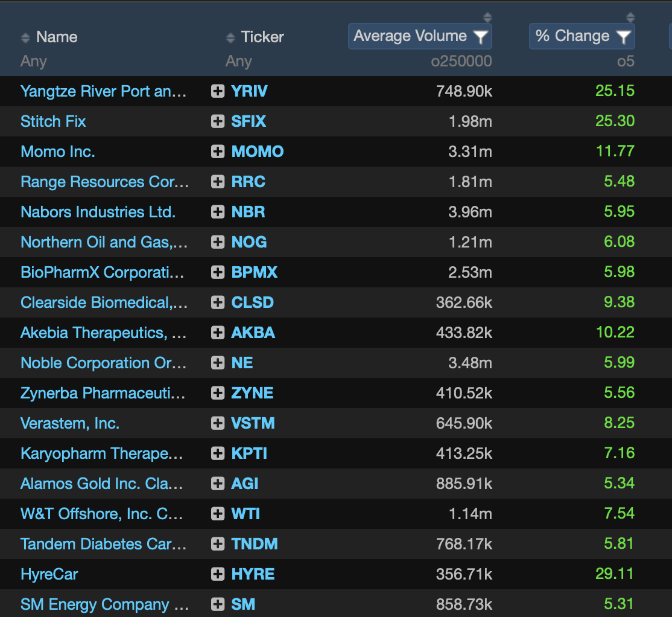Screen dimensions: 672x617
Task: Click the plus icon next to SM ticker
Action: [x=218, y=604]
